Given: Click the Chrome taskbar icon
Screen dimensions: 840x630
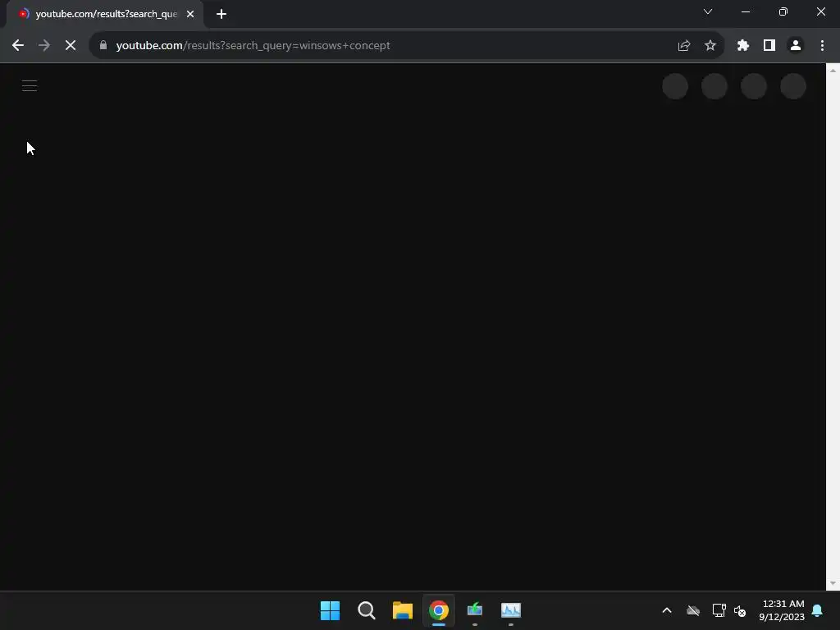Looking at the screenshot, I should click(x=439, y=610).
